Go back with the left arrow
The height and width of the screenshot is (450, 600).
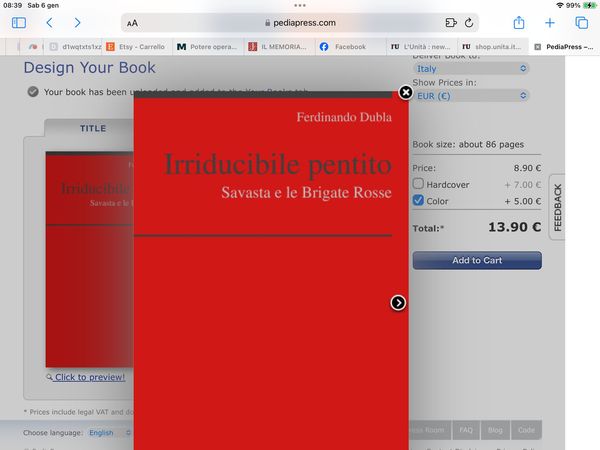tap(49, 23)
